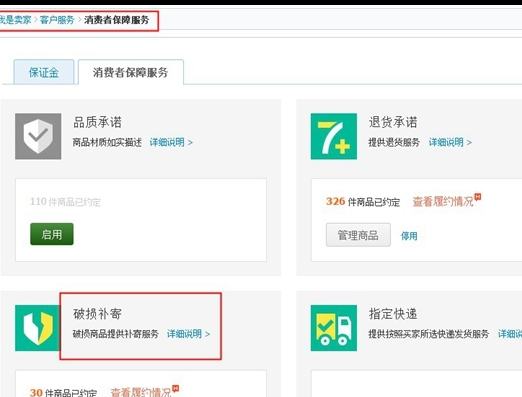Click the 管理商品 button
Screen dimensions: 522x397
tap(358, 235)
